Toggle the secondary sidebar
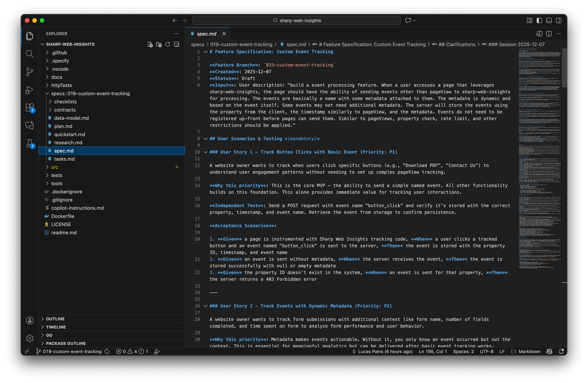Image resolution: width=588 pixels, height=383 pixels. [x=559, y=20]
